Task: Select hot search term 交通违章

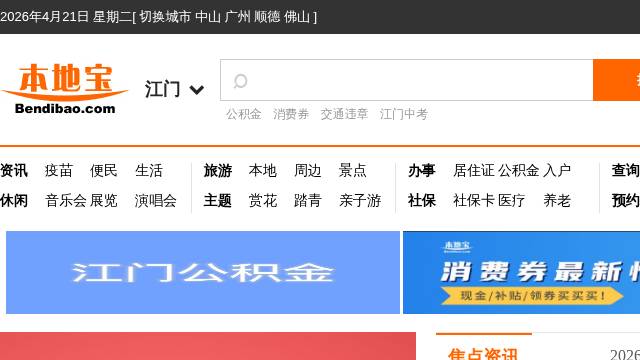Action: click(344, 114)
